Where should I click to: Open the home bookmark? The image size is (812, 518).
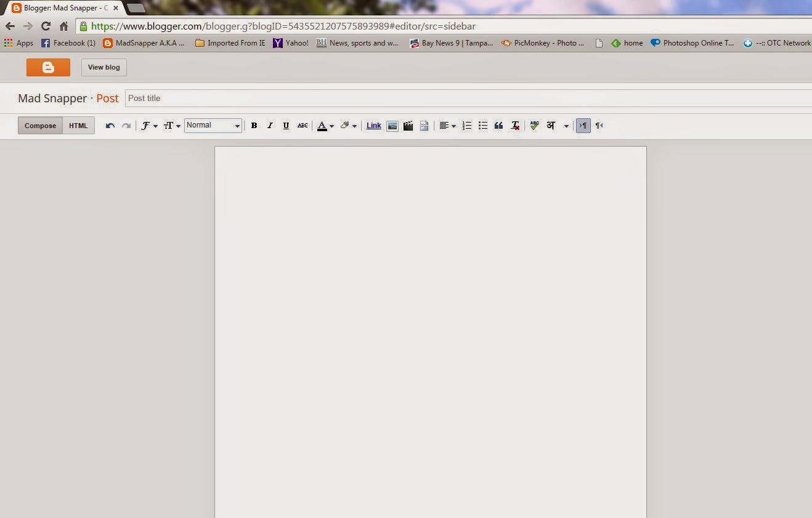coord(627,43)
